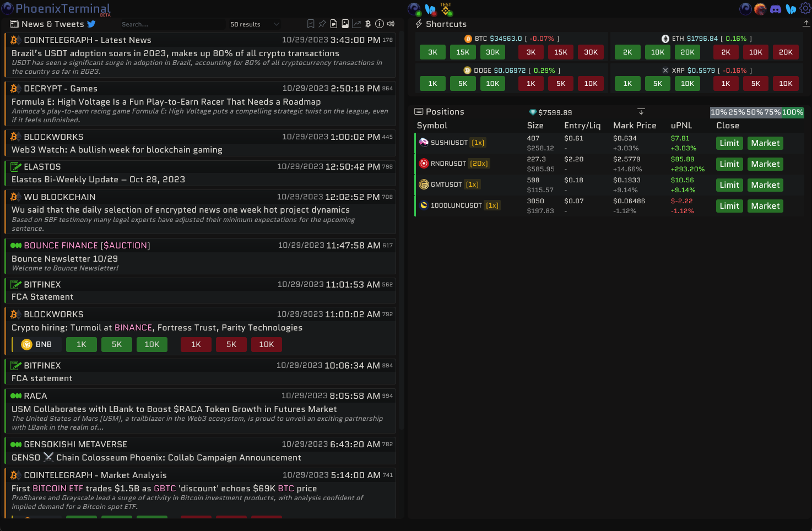Screen dimensions: 812x531
Task: Select 100% on the close percentage bar
Action: pos(793,112)
